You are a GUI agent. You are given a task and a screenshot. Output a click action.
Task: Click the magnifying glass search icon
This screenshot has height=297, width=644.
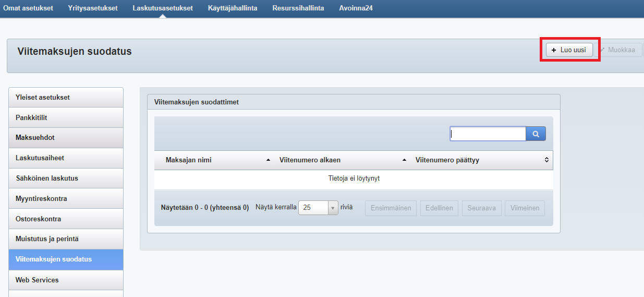point(536,134)
